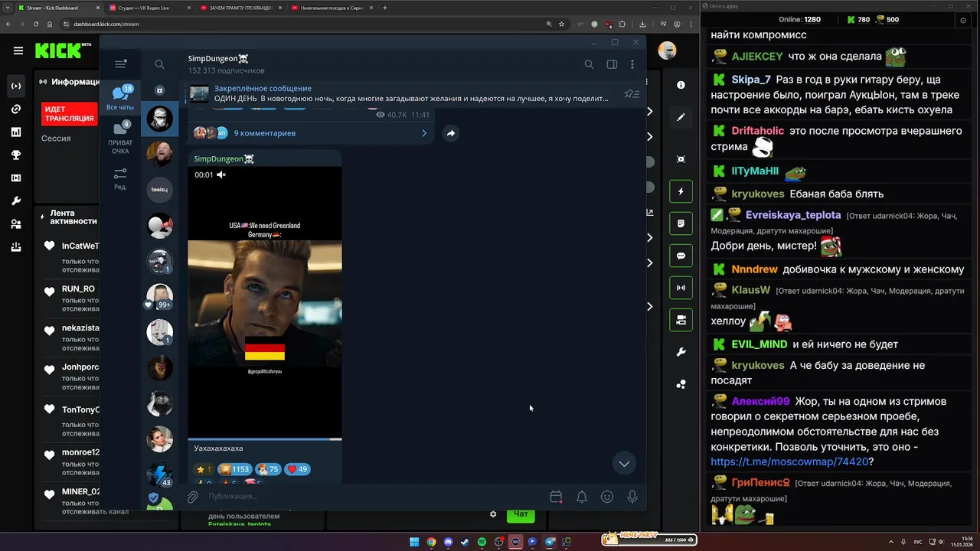The image size is (980, 551).
Task: Switch to the Студия VK Видео Live tab
Action: click(151, 8)
